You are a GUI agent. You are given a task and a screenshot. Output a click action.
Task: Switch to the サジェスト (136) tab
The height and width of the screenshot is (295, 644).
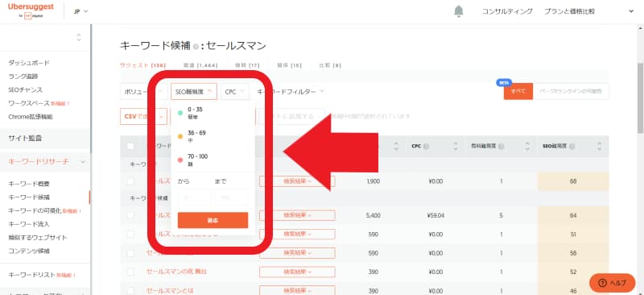tap(142, 65)
